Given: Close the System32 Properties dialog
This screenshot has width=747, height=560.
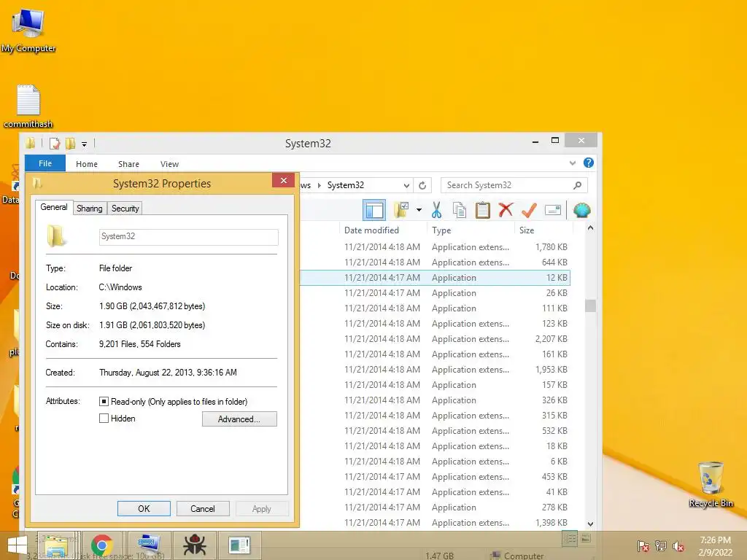Looking at the screenshot, I should [284, 181].
